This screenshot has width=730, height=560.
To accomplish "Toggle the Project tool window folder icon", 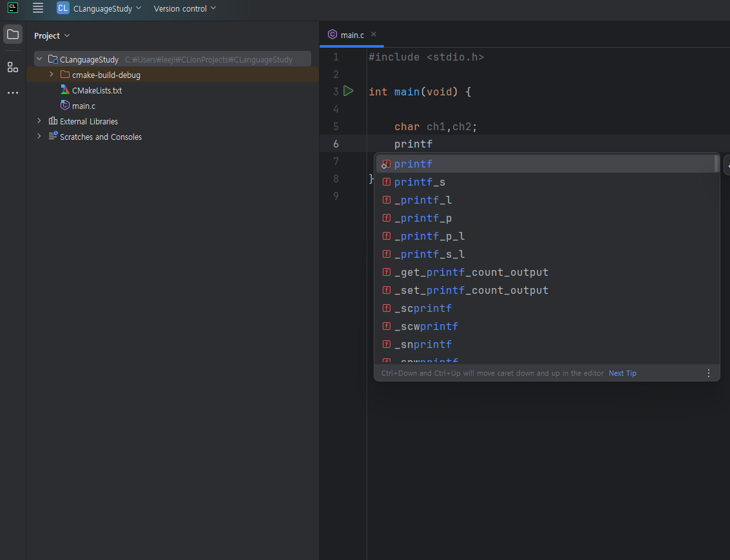I will [13, 34].
